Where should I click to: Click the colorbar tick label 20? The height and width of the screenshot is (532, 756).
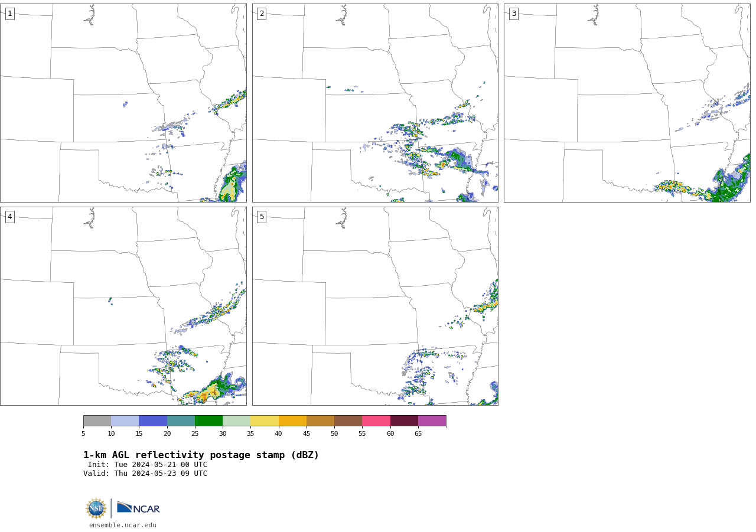tap(167, 433)
